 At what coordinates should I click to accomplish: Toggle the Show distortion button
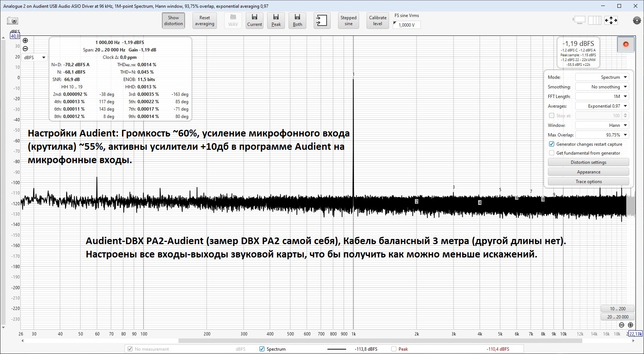point(173,21)
